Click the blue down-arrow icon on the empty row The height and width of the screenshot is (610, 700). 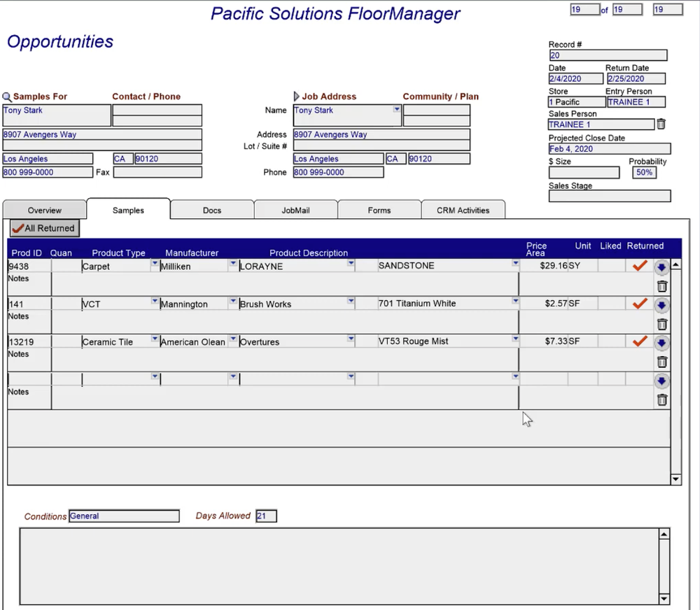(x=661, y=381)
